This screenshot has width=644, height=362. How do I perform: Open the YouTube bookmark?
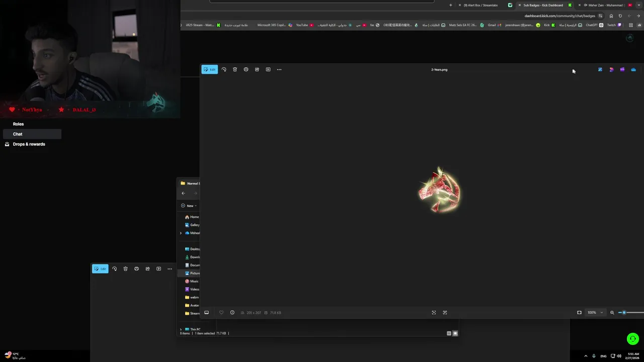[x=304, y=25]
